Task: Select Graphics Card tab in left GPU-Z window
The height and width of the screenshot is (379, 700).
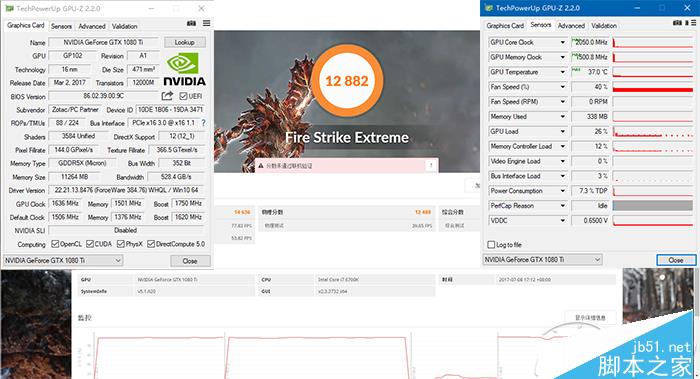Action: 25,25
